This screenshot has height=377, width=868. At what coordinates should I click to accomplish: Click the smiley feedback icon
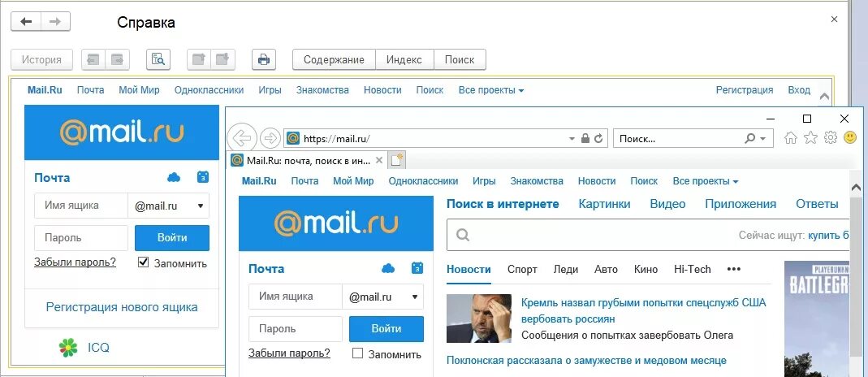[850, 138]
